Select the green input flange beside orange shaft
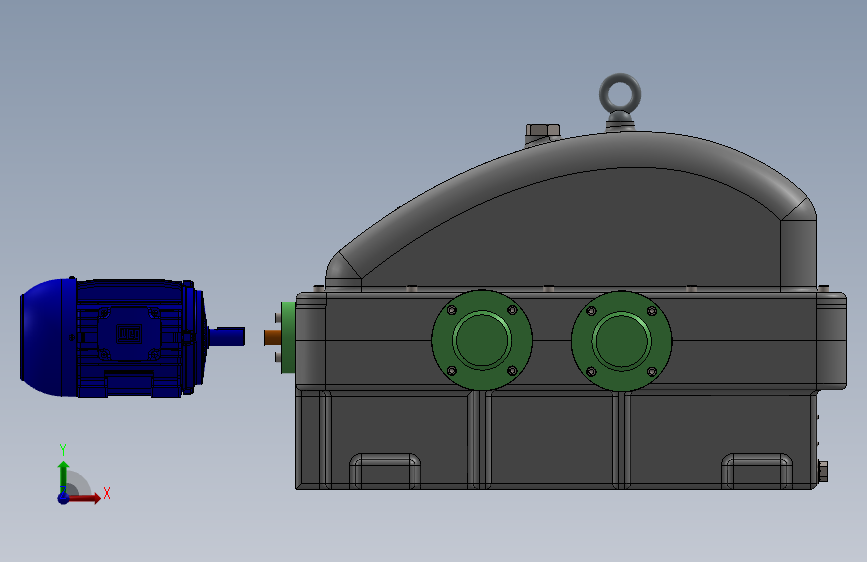Viewport: 867px width, 562px height. coord(288,337)
